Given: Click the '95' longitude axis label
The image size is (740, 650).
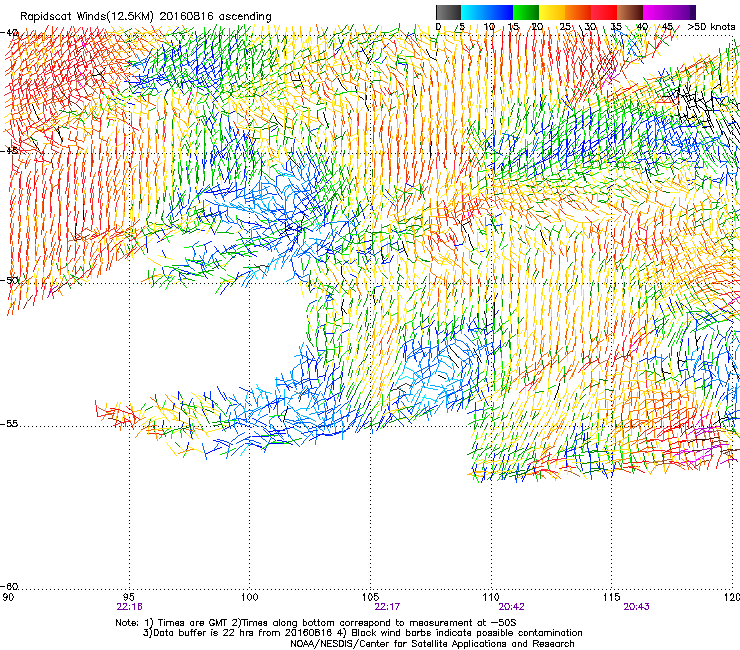Looking at the screenshot, I should (128, 597).
